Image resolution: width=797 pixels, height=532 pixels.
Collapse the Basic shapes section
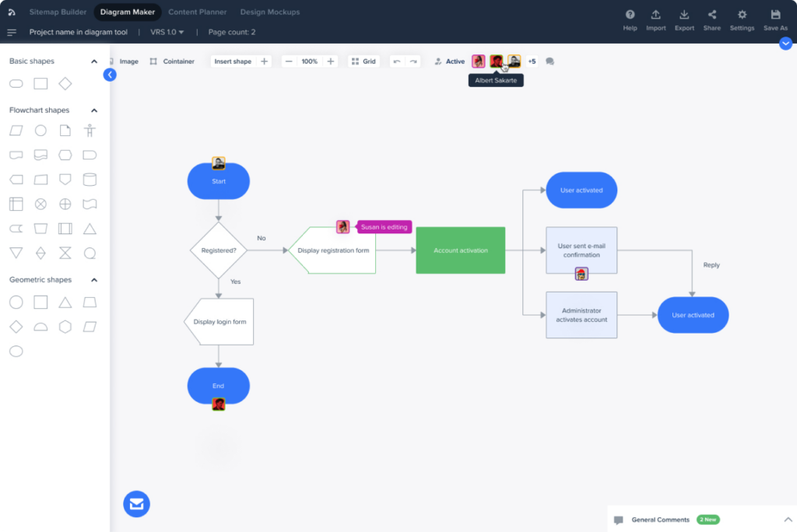94,61
